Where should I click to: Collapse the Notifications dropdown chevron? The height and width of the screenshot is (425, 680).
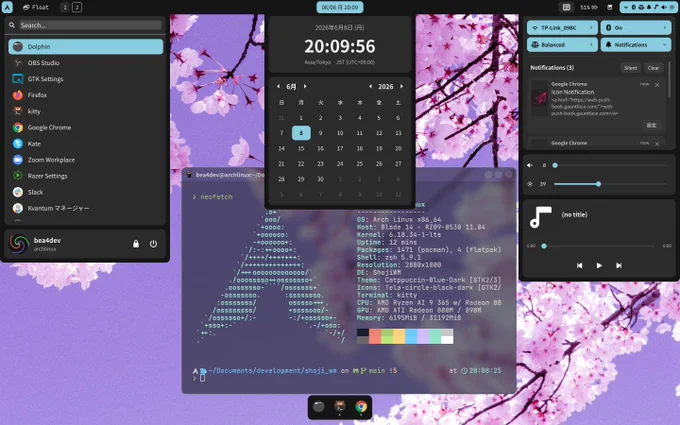[665, 45]
